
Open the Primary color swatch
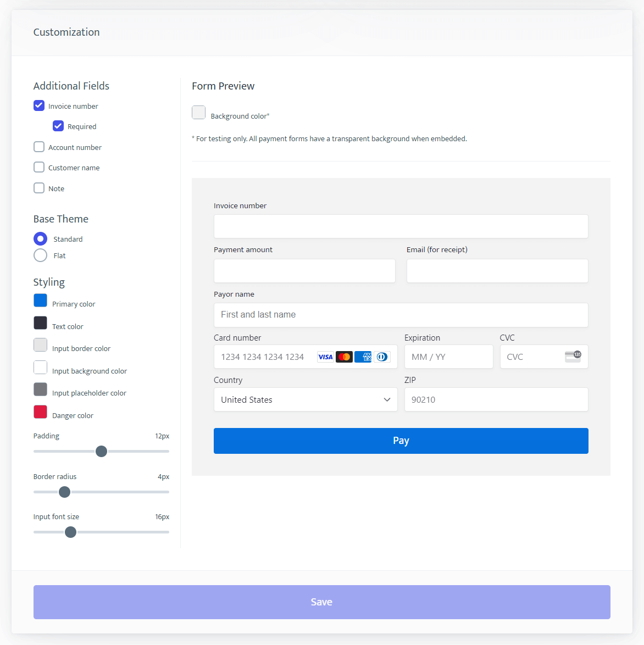tap(40, 301)
